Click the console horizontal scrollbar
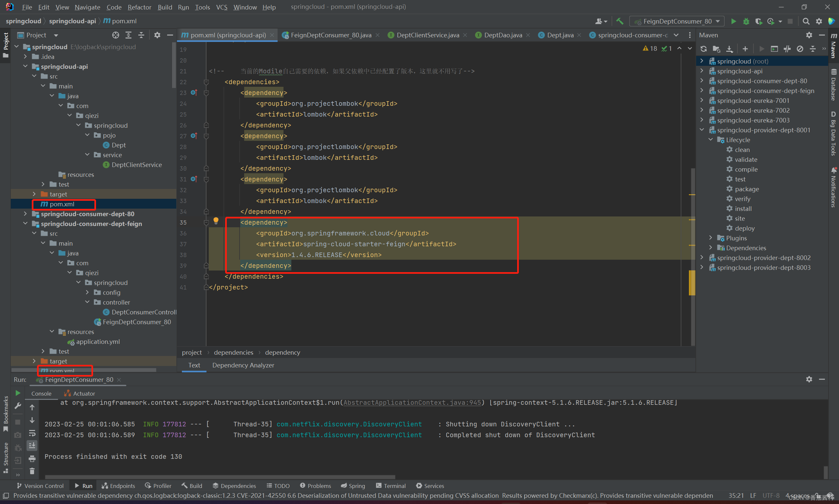Viewport: 839px width, 504px height. click(220, 477)
